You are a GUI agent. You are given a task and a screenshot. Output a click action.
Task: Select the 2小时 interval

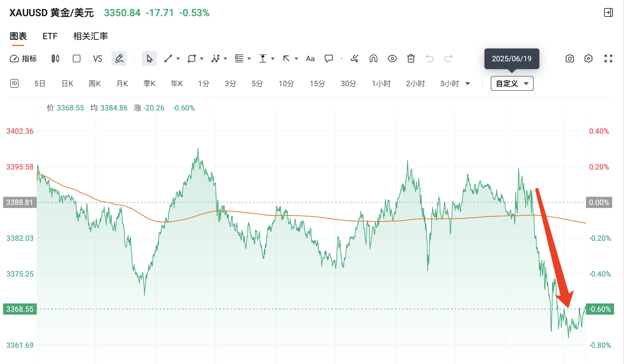tap(415, 83)
